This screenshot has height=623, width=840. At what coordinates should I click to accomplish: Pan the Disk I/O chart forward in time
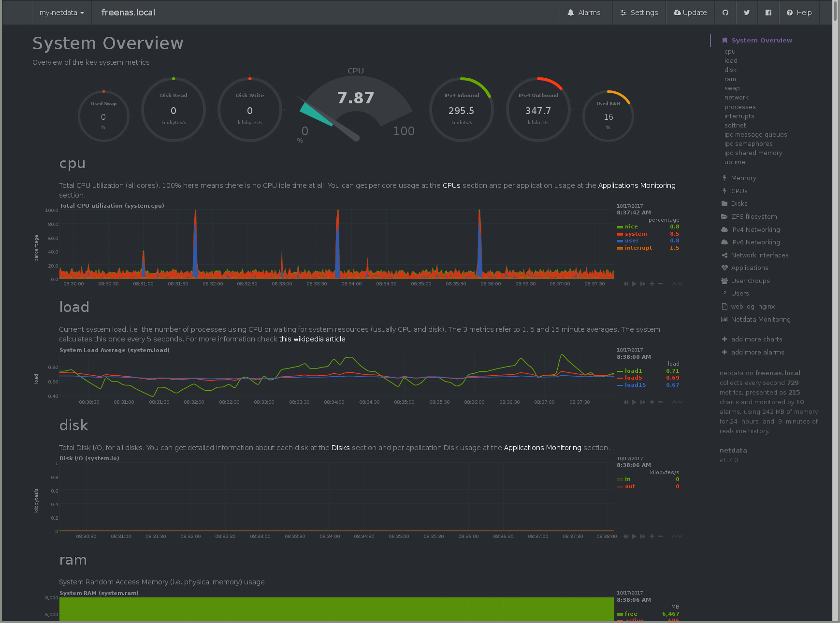point(643,536)
